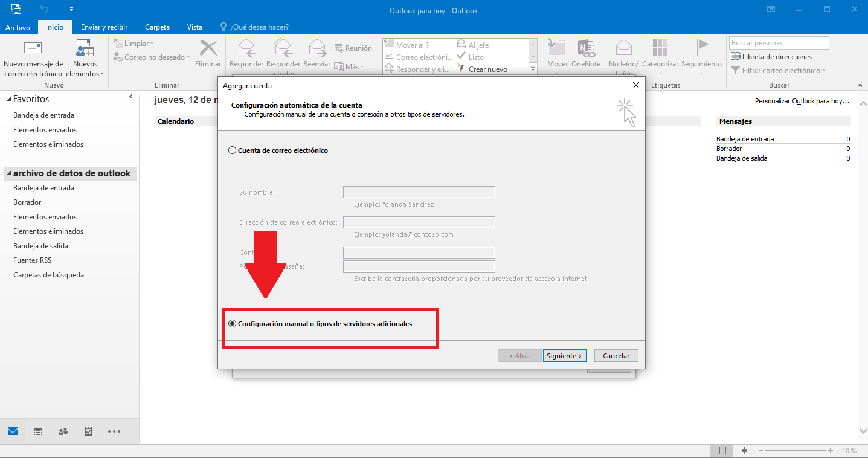
Task: Click the Buscar personas search field
Action: [779, 43]
